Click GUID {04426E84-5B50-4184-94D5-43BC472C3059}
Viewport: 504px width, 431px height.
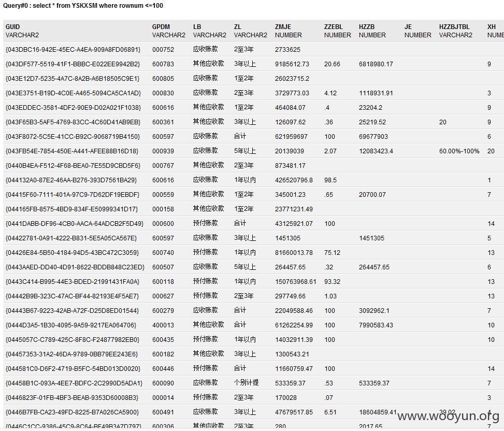73,253
